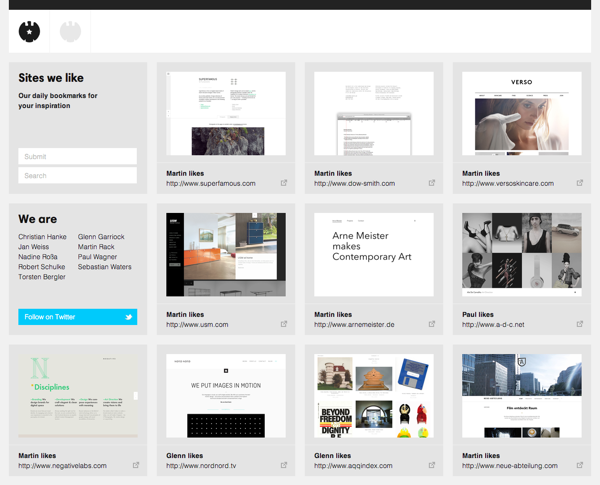The image size is (600, 485).
Task: Select team member Torsten Bergler
Action: tap(42, 276)
